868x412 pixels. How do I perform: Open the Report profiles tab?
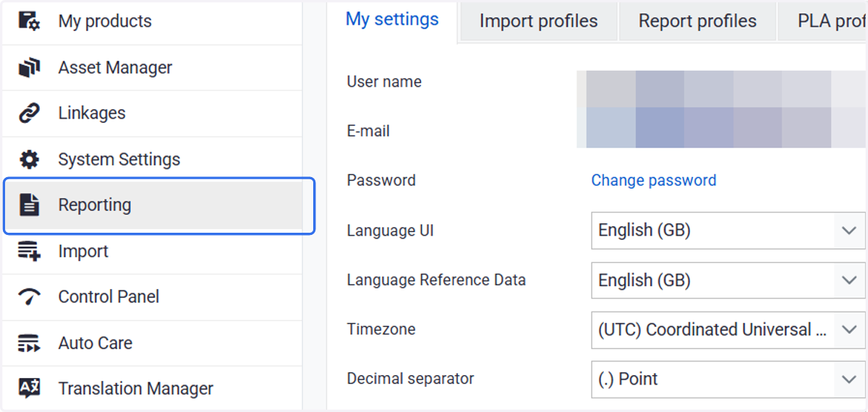pyautogui.click(x=697, y=22)
